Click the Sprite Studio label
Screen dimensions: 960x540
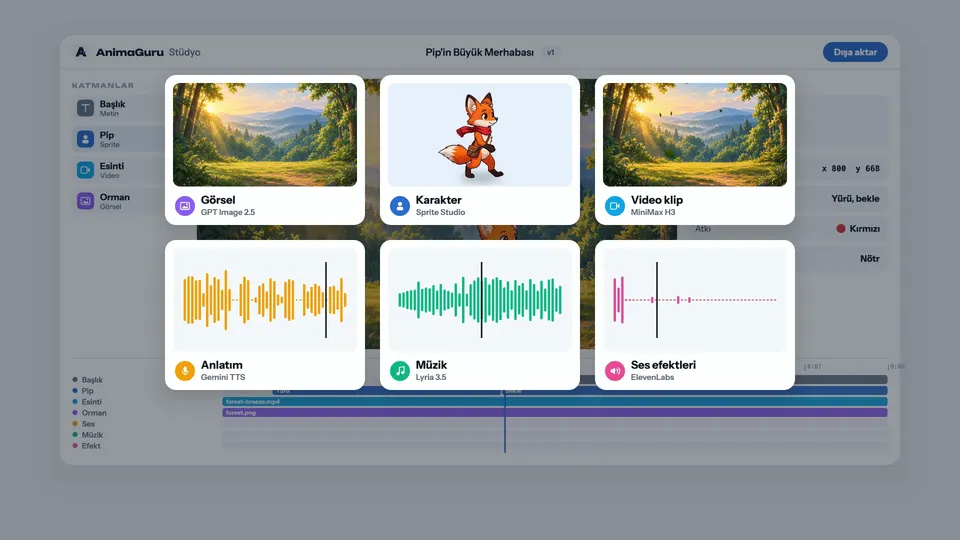(x=440, y=212)
